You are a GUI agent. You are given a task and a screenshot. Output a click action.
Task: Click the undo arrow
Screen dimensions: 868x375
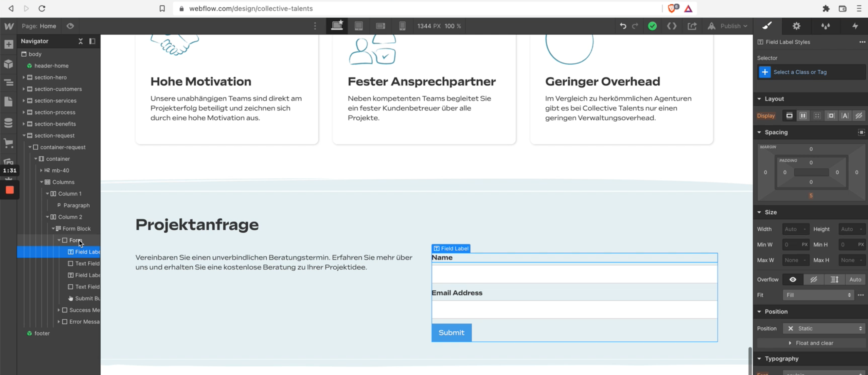click(x=623, y=26)
